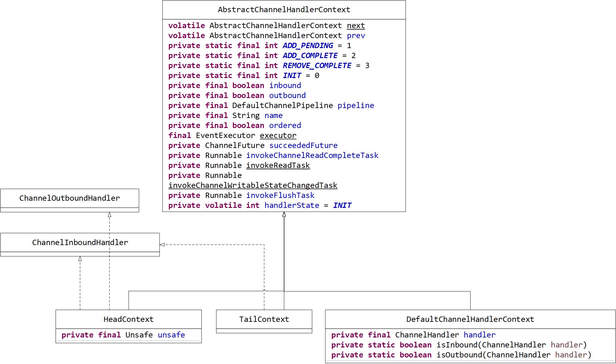Click the arrowhead under ChannelOutboundHandler
Image resolution: width=616 pixels, height=364 pixels.
(110, 215)
